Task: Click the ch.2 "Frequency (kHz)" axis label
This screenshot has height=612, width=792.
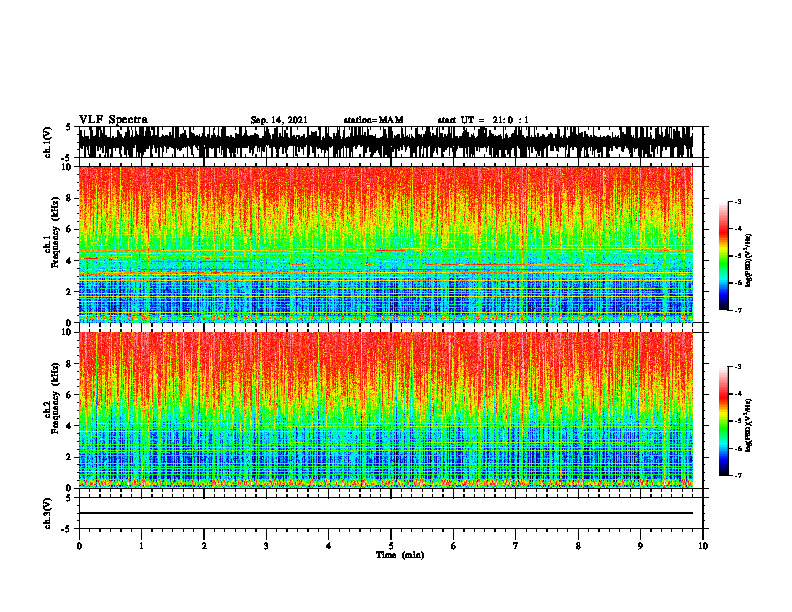Action: tap(55, 398)
